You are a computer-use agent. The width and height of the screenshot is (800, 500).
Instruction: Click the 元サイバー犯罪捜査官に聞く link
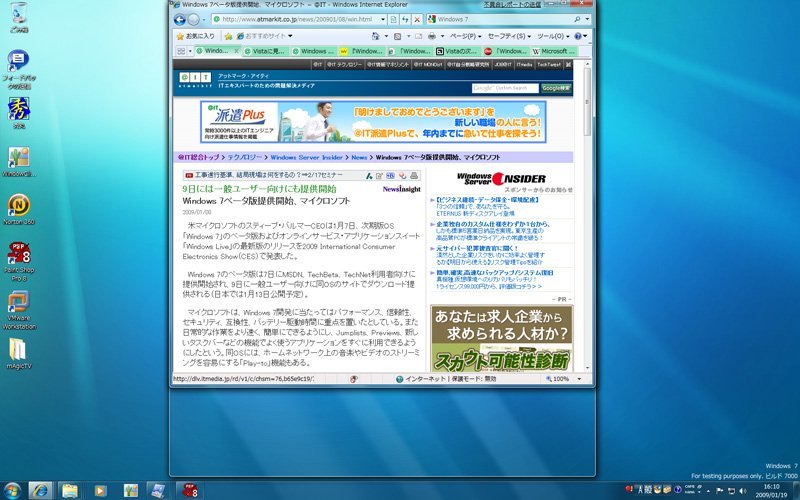[477, 248]
